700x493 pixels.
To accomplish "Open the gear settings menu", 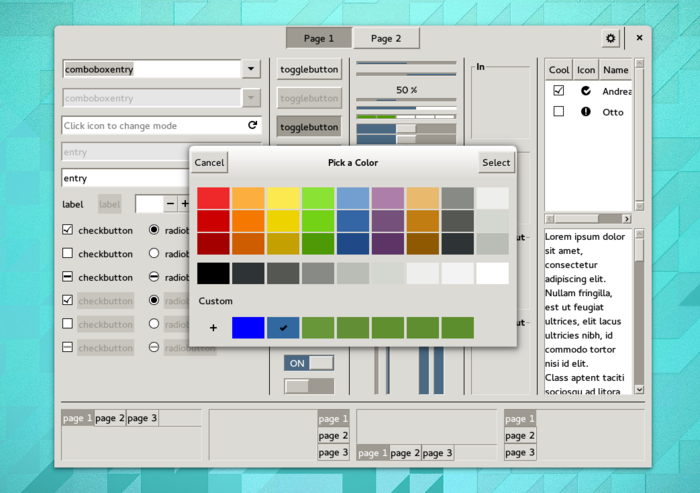I will tap(610, 38).
